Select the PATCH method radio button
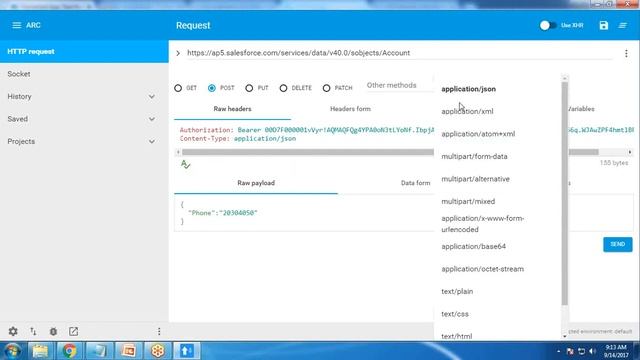This screenshot has width=640, height=360. pyautogui.click(x=326, y=88)
